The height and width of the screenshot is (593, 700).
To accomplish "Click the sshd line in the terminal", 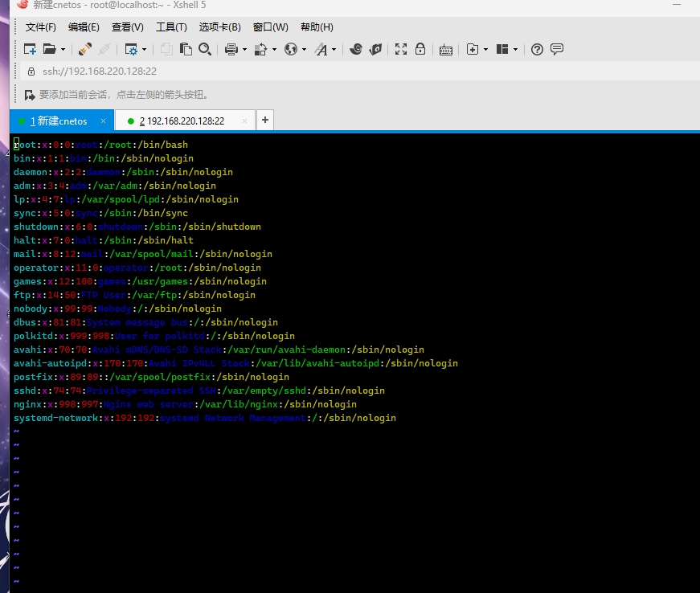I will click(x=199, y=391).
